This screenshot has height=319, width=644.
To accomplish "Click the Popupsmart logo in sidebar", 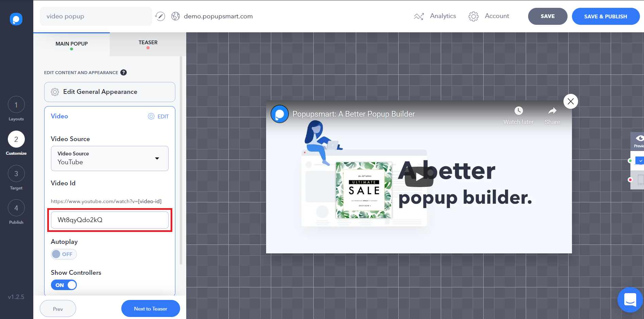I will click(x=16, y=19).
